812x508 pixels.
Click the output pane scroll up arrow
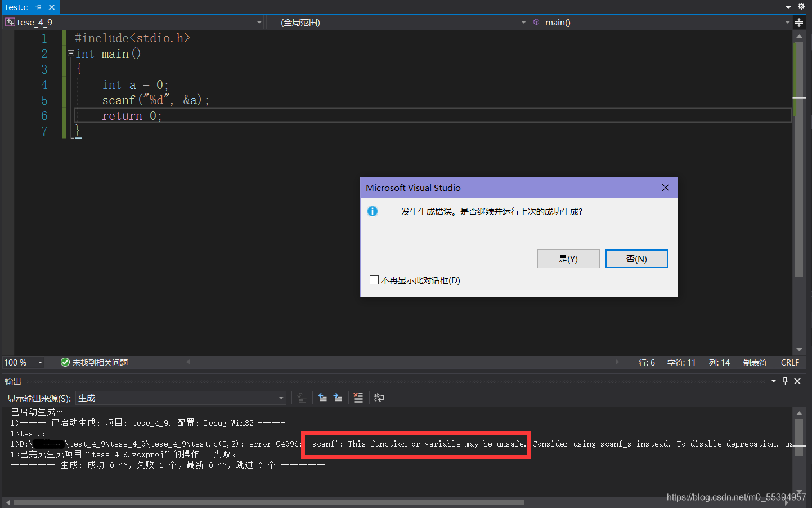point(799,413)
